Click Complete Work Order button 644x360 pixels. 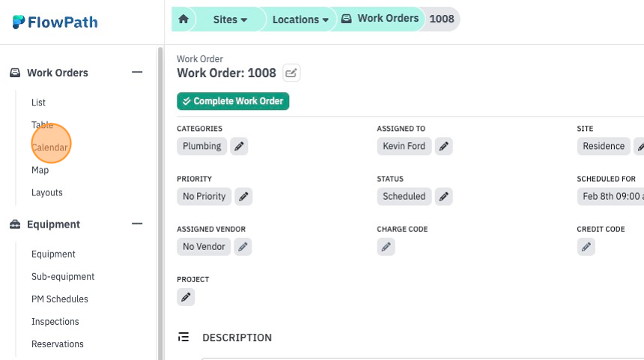pyautogui.click(x=233, y=101)
